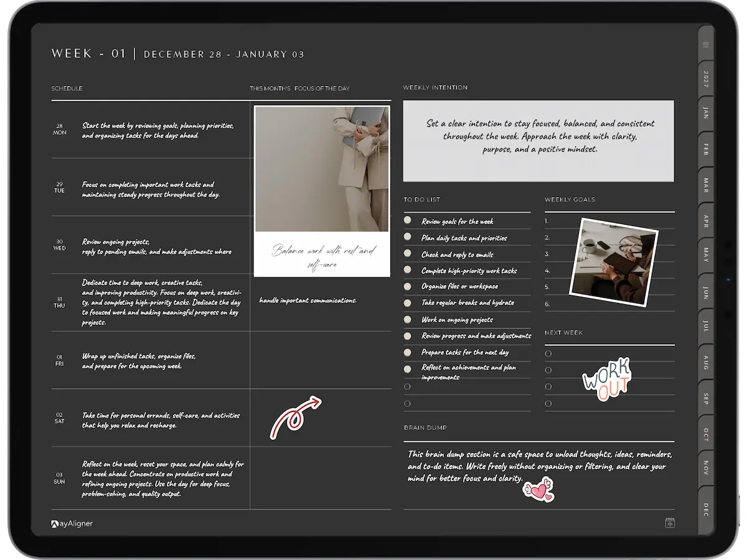Go to the FEB month tab
The height and width of the screenshot is (560, 747).
point(706,149)
